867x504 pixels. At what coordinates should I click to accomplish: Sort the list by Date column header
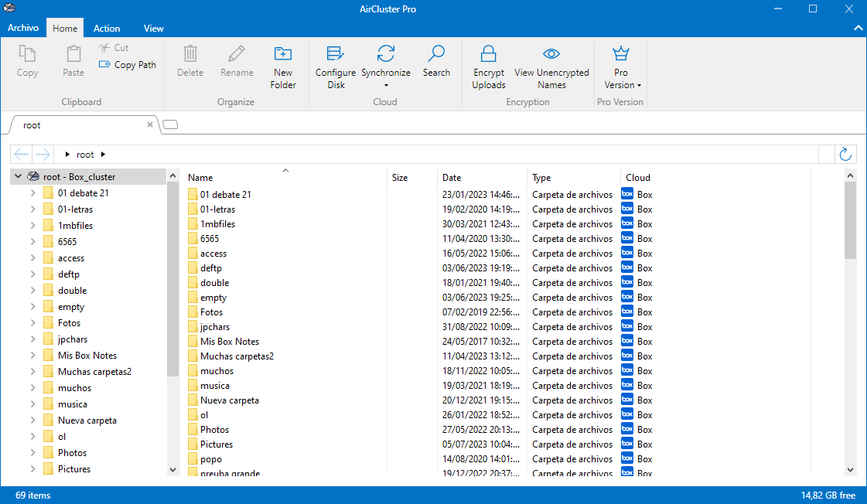click(x=452, y=178)
